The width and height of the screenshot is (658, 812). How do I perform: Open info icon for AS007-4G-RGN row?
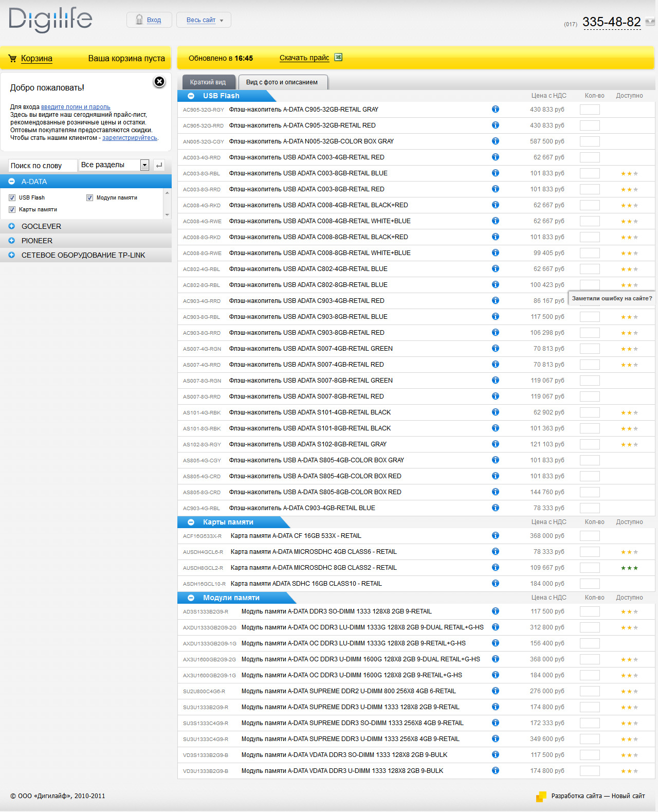tap(496, 348)
